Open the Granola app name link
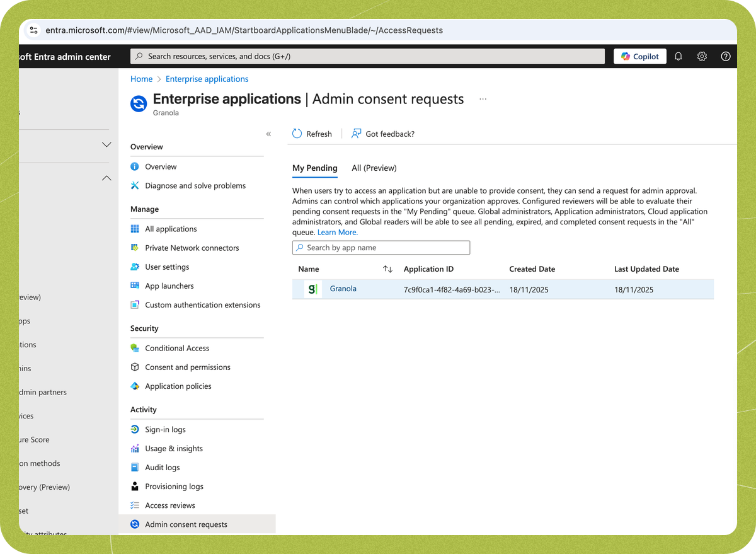Viewport: 756px width, 554px height. [x=343, y=289]
